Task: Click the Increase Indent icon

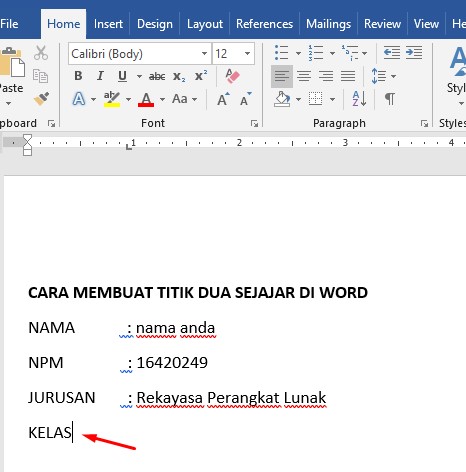Action: click(x=414, y=53)
